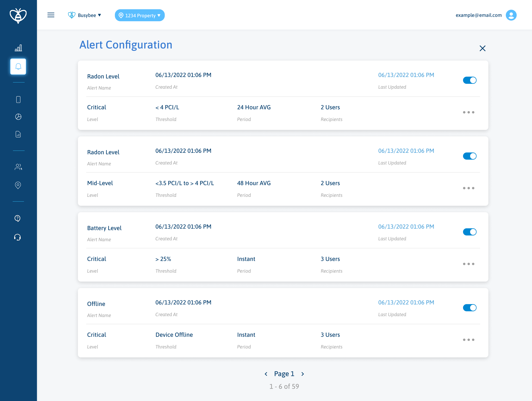Close the Alert Configuration panel
532x401 pixels.
(483, 48)
